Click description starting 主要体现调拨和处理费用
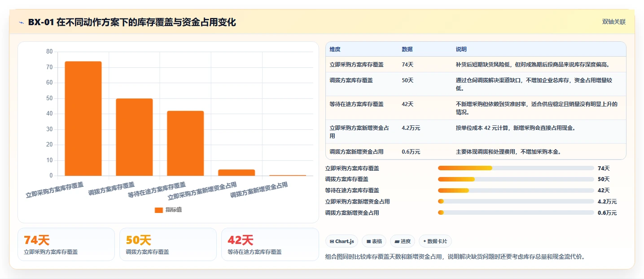The width and height of the screenshot is (644, 279). (x=508, y=152)
